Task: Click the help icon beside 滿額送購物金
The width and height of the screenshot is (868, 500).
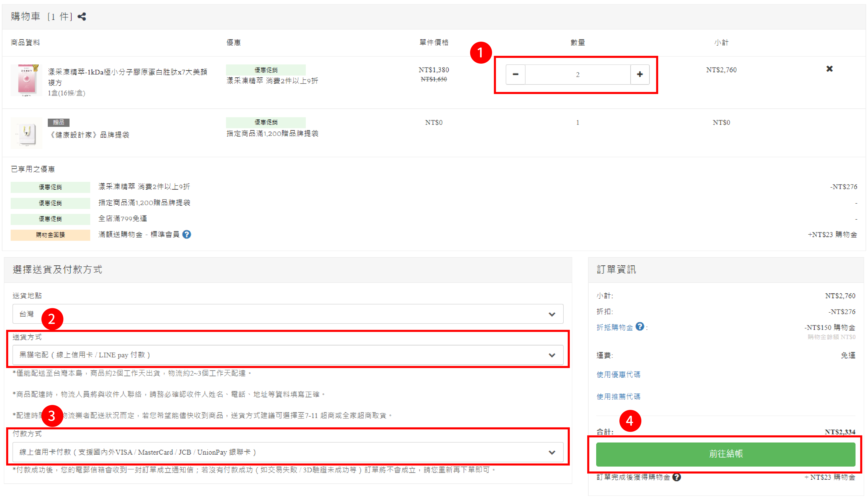Action: (187, 235)
